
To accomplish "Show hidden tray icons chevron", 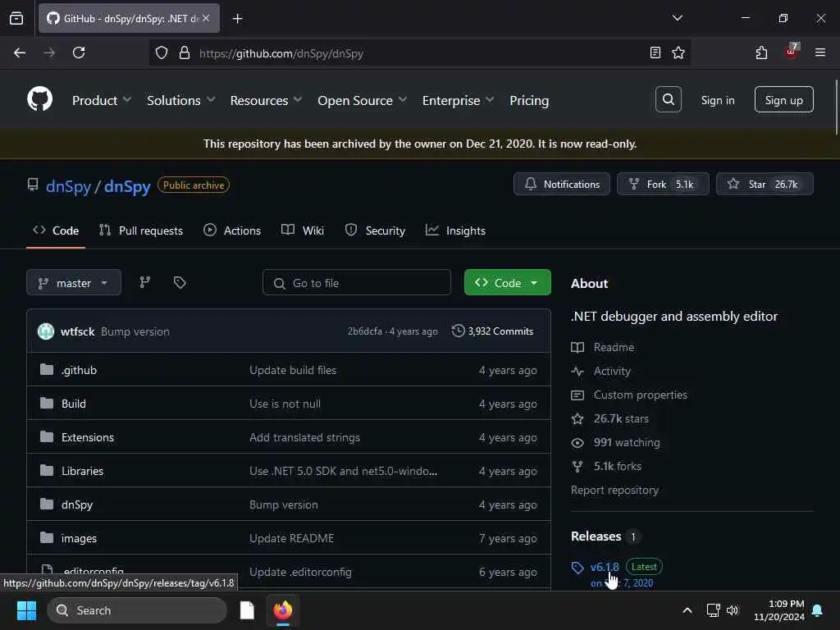I will [687, 610].
